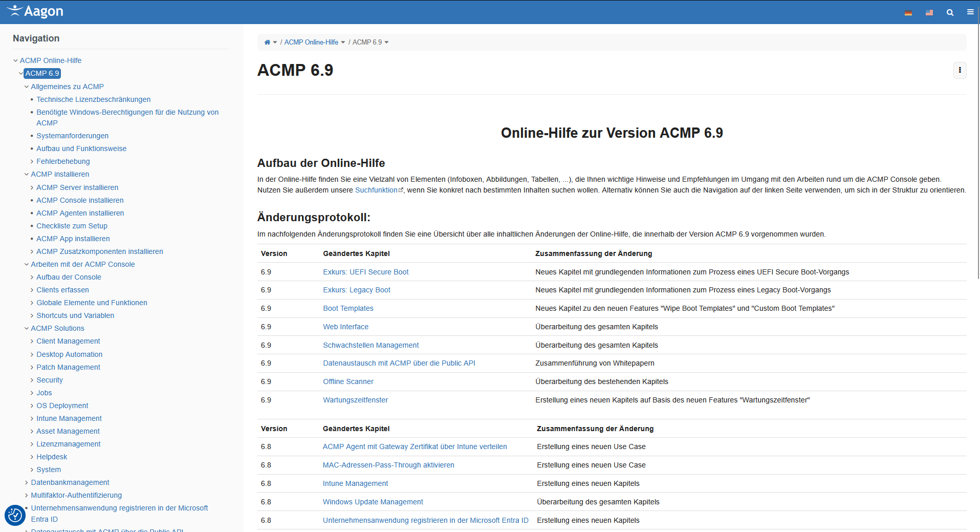
Task: Expand the Fehlerbehebung tree node
Action: click(x=32, y=162)
